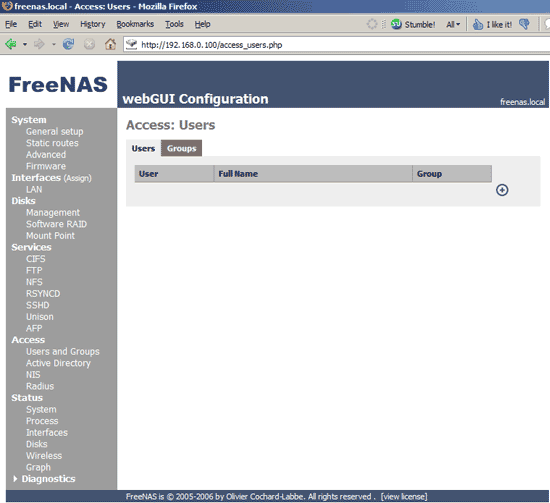Switch to the Groups tab
This screenshot has height=503, width=550.
tap(181, 148)
